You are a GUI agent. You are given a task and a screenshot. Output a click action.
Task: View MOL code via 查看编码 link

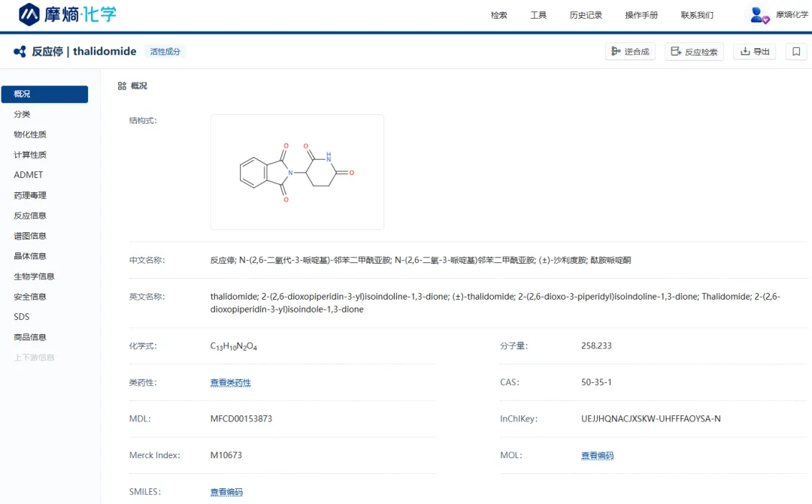[597, 456]
